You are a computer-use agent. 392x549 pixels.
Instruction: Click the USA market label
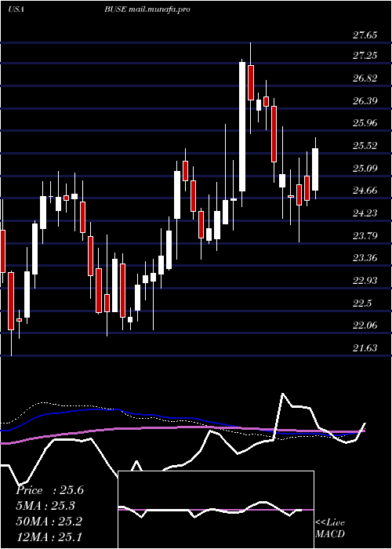(x=16, y=9)
